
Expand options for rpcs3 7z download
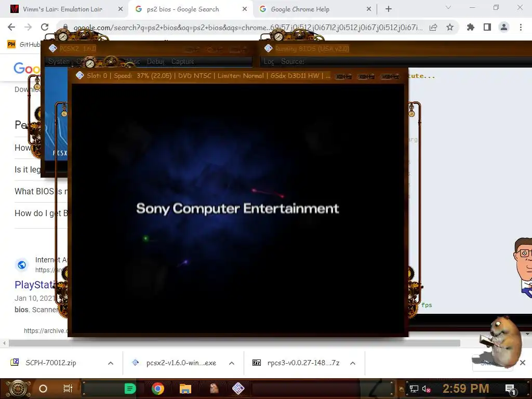click(x=353, y=363)
